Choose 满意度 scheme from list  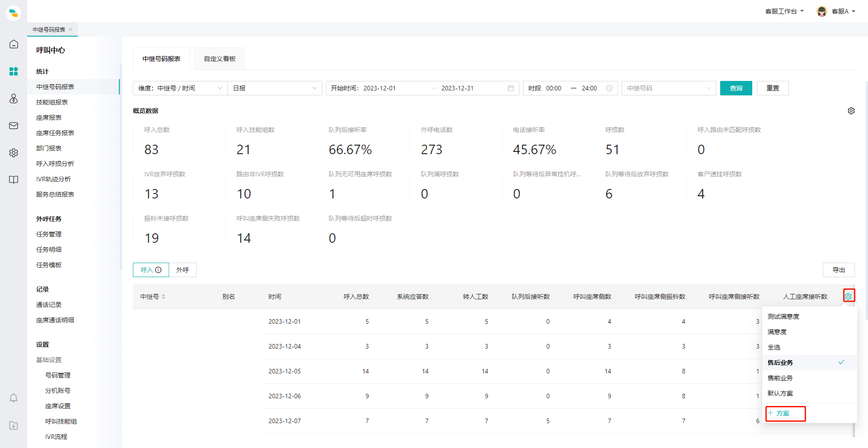[x=809, y=332]
